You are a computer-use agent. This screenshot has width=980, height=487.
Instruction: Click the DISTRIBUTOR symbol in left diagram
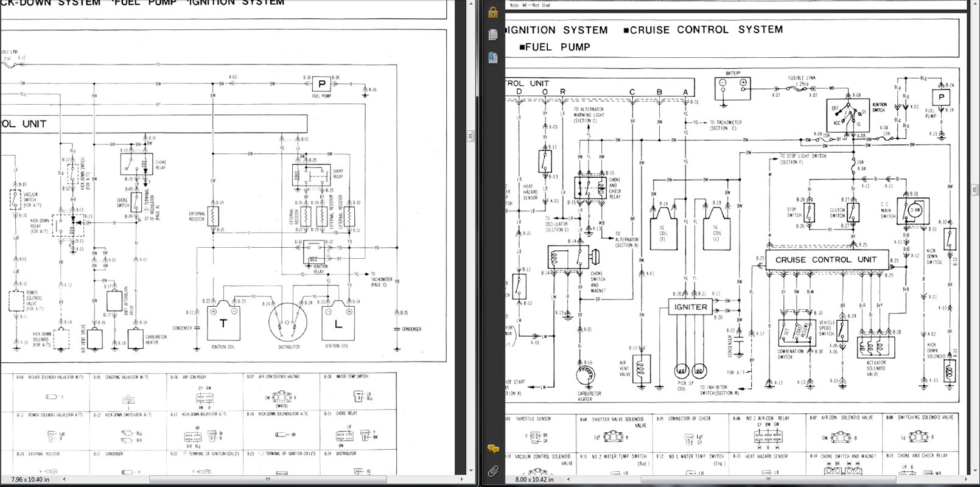coord(289,323)
